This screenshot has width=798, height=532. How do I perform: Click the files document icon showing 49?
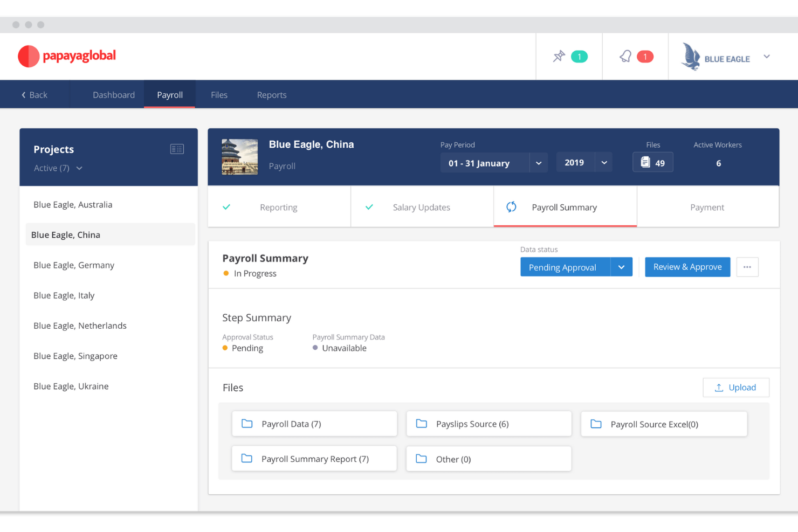point(646,162)
